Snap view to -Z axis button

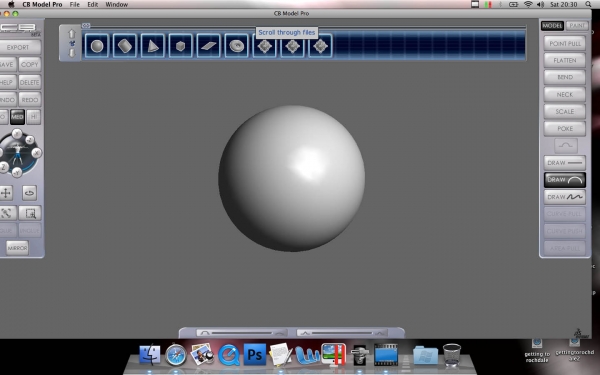(30, 140)
